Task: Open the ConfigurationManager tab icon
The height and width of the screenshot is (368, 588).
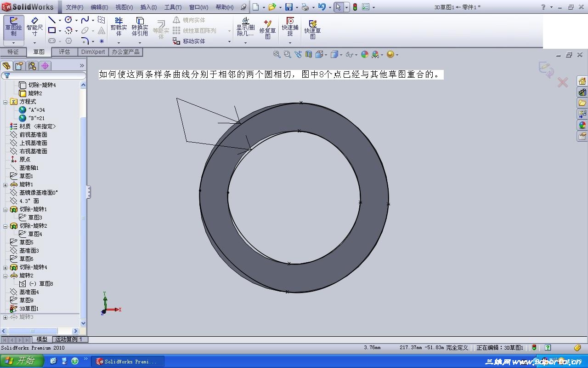Action: point(32,66)
